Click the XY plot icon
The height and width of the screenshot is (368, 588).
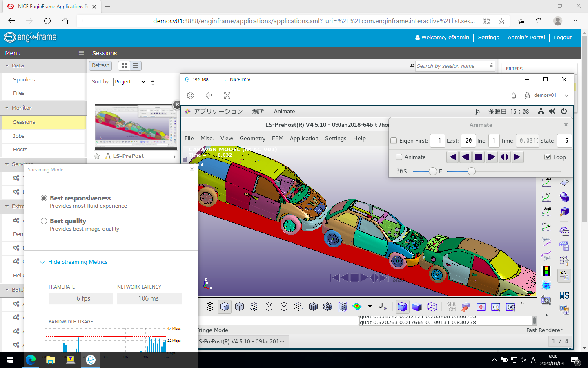coord(546,196)
